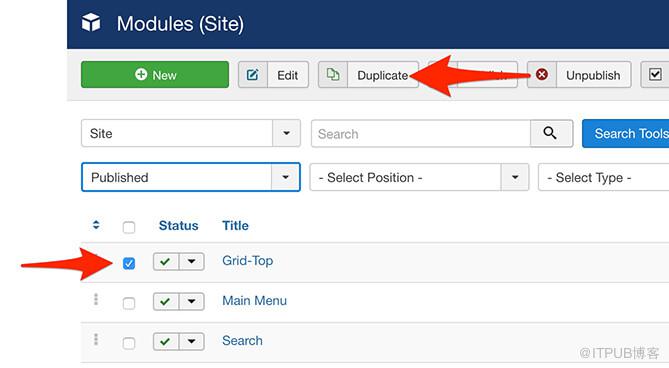The height and width of the screenshot is (368, 669).
Task: Click the Site dropdown arrow
Action: coord(286,133)
